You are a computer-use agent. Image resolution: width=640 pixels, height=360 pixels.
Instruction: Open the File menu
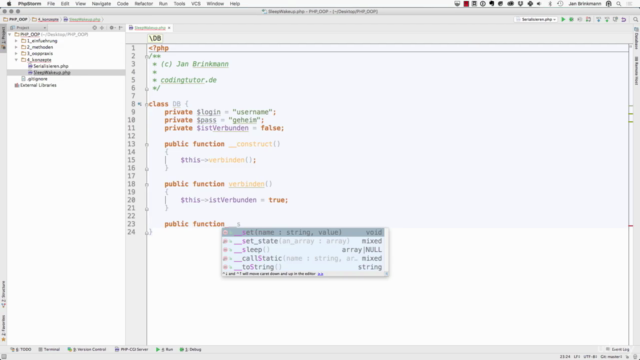point(51,4)
